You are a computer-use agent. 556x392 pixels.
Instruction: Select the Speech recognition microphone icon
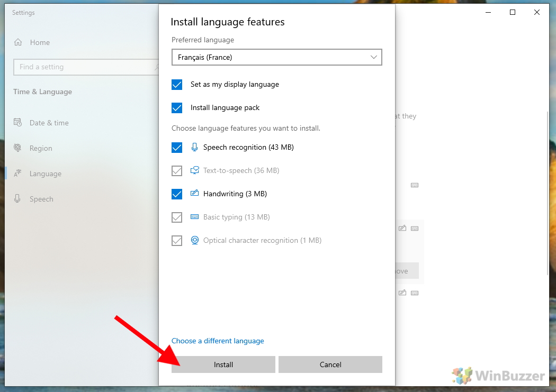[195, 147]
